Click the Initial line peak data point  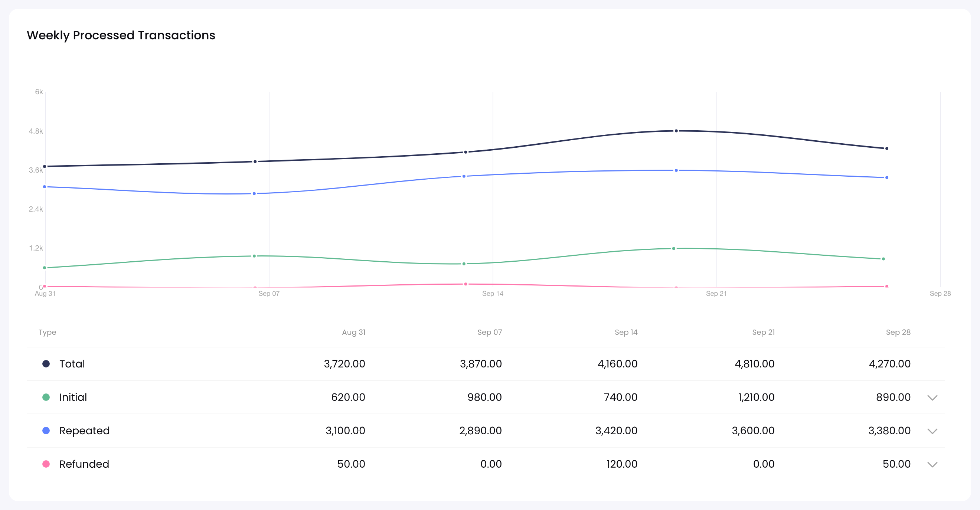(674, 248)
